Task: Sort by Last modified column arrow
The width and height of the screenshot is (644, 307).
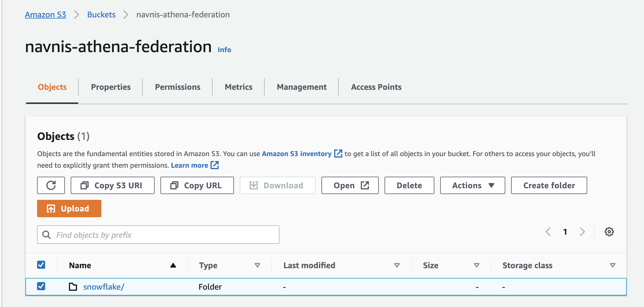Action: pos(397,265)
